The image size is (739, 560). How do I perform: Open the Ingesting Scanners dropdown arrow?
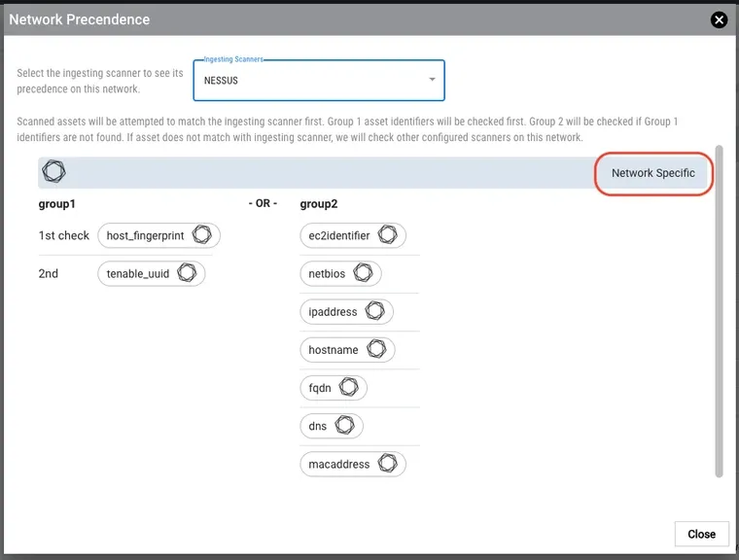click(x=432, y=80)
